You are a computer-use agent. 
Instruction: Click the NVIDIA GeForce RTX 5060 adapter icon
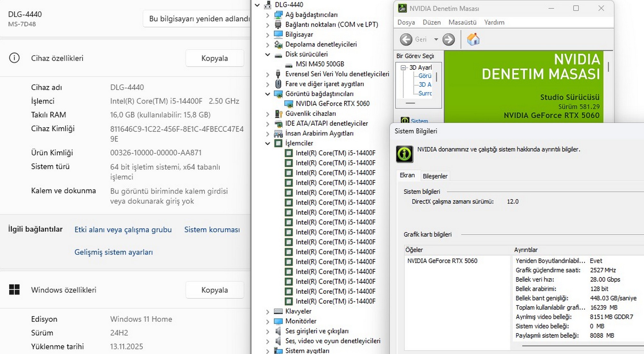coord(289,104)
